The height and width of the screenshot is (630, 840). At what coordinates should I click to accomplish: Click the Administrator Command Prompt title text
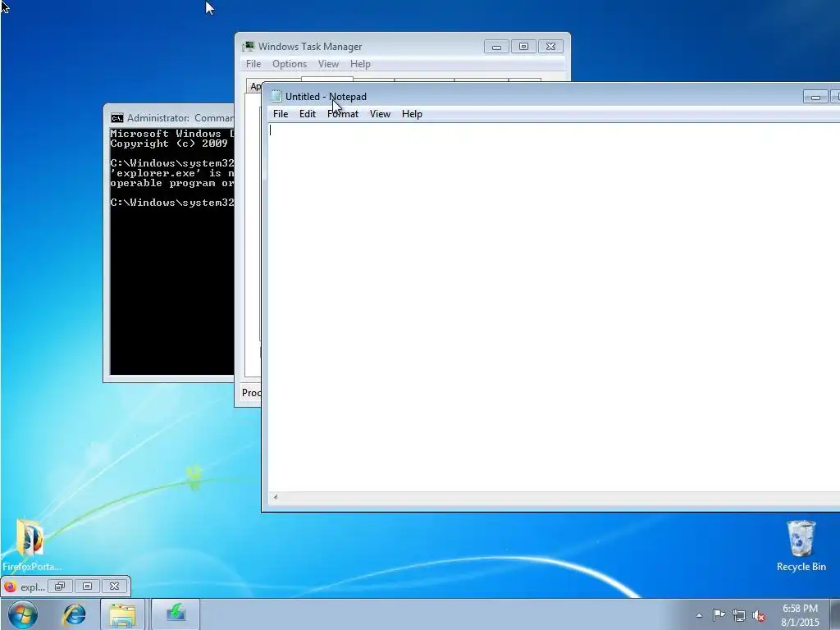[x=180, y=118]
